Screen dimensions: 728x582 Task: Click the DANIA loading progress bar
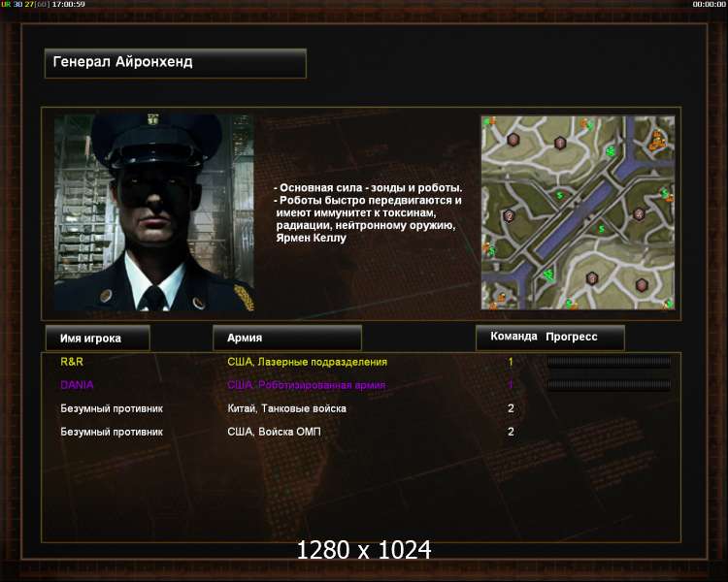609,384
